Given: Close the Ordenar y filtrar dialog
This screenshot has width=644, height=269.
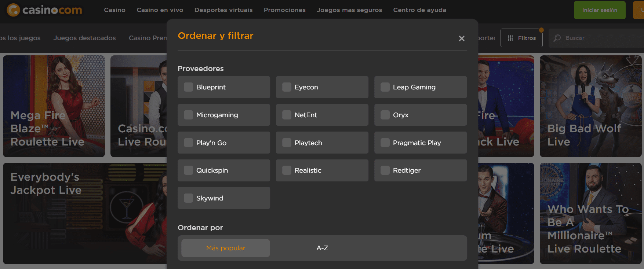Looking at the screenshot, I should pyautogui.click(x=462, y=38).
